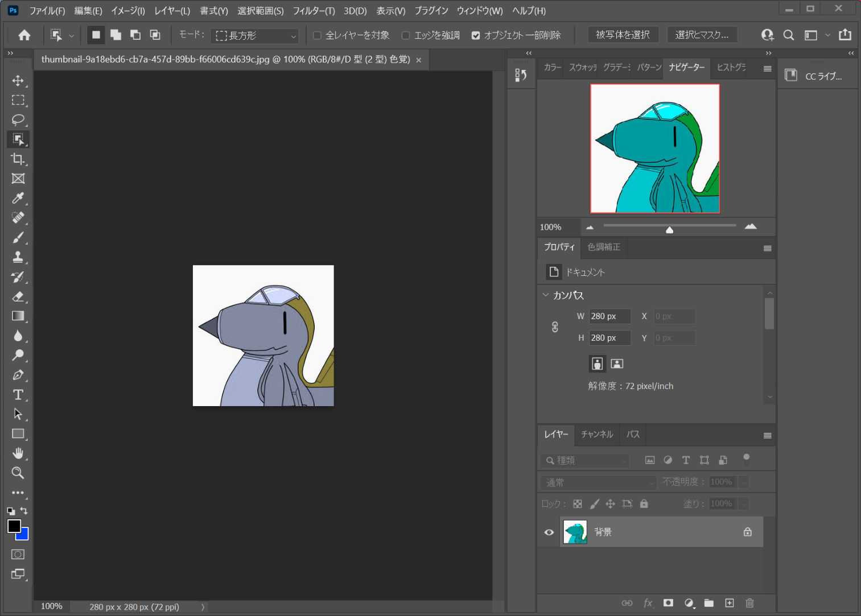The image size is (861, 616).
Task: Select the Move tool
Action: pos(18,80)
